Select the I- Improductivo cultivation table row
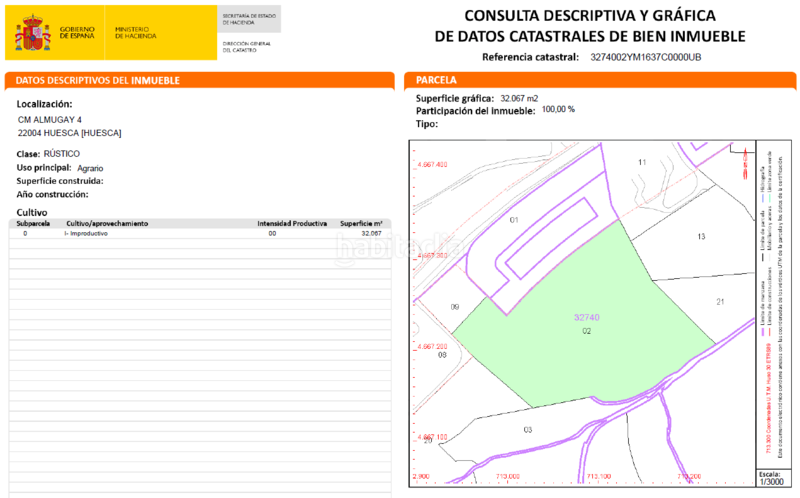 click(x=199, y=233)
